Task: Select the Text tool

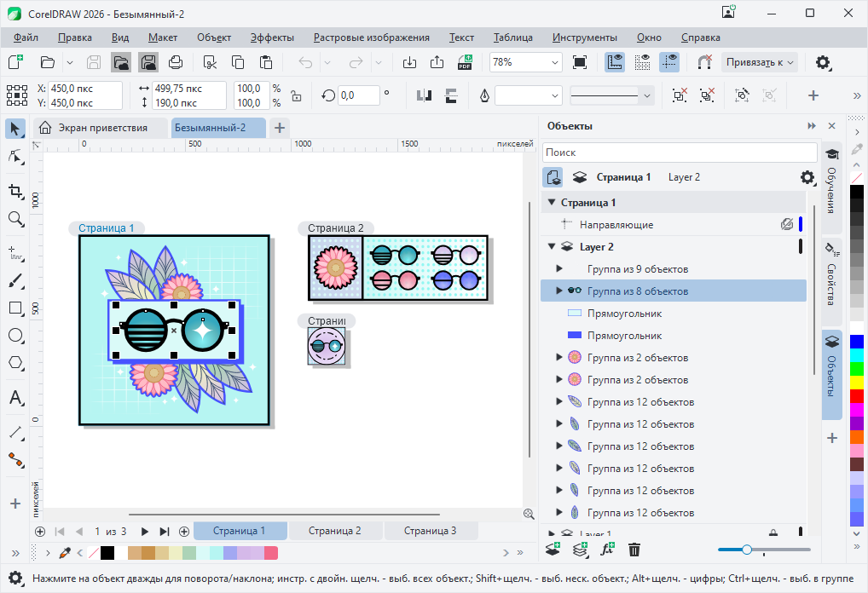Action: pos(15,398)
